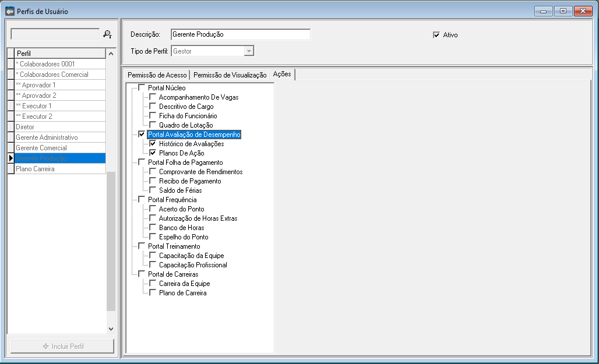Click the profile search input box

tap(55, 34)
